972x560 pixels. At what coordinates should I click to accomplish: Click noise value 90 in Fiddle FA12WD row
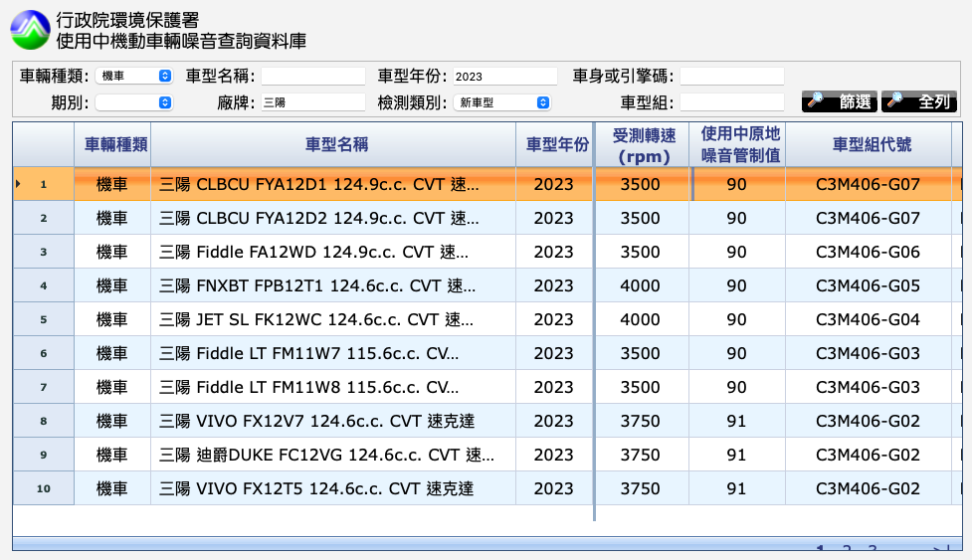[737, 252]
